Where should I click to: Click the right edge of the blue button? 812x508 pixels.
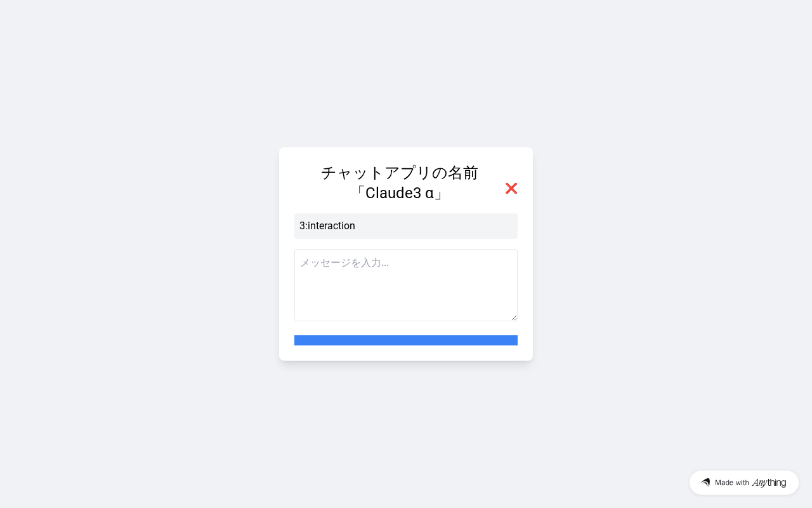pyautogui.click(x=514, y=340)
